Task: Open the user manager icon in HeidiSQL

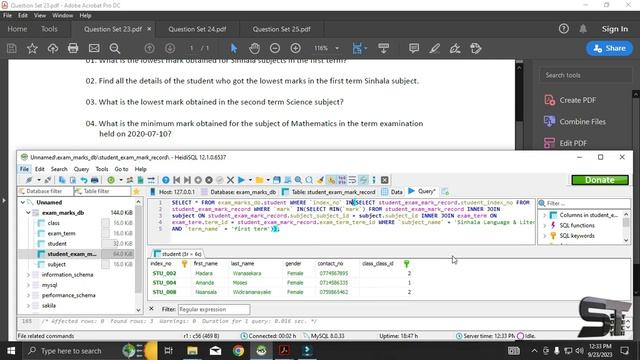Action: pos(130,180)
